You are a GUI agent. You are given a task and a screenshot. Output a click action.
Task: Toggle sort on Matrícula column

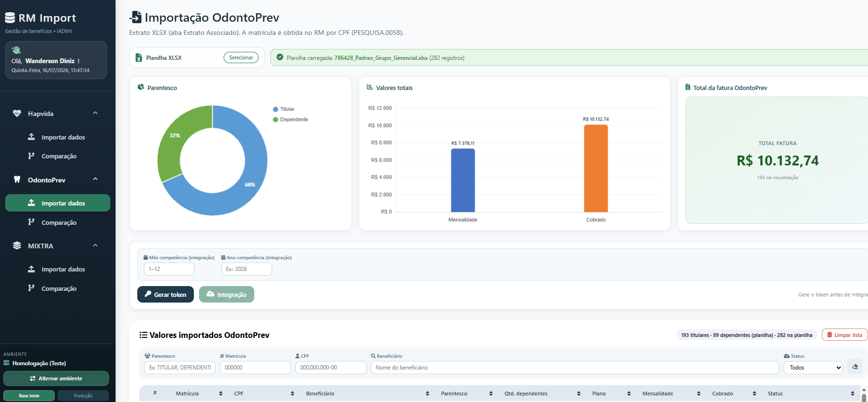[x=221, y=394]
